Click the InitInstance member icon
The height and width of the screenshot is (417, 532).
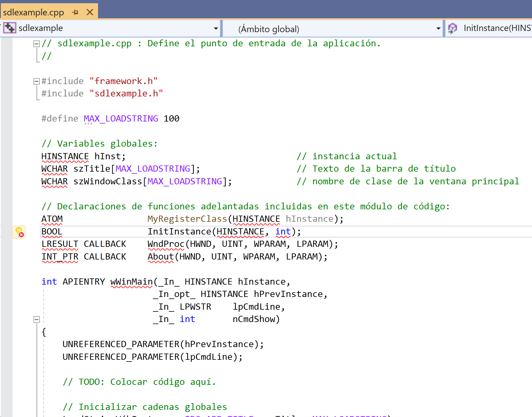(x=452, y=28)
